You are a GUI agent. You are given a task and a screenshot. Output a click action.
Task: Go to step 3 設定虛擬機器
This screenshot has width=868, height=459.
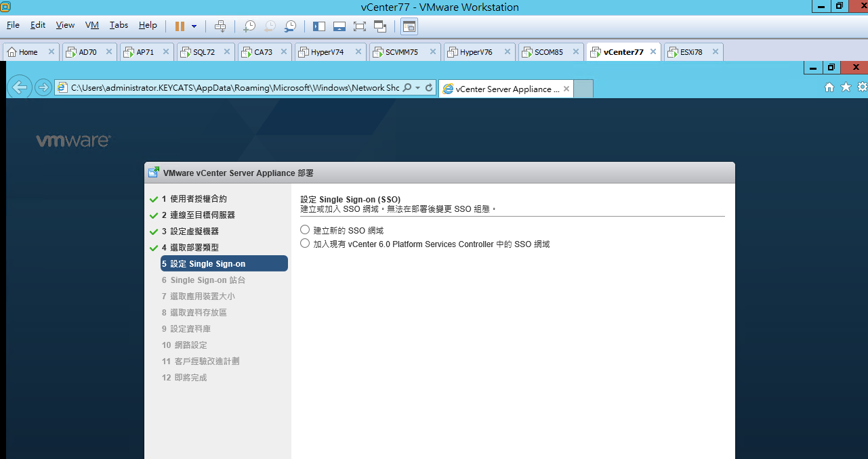190,232
